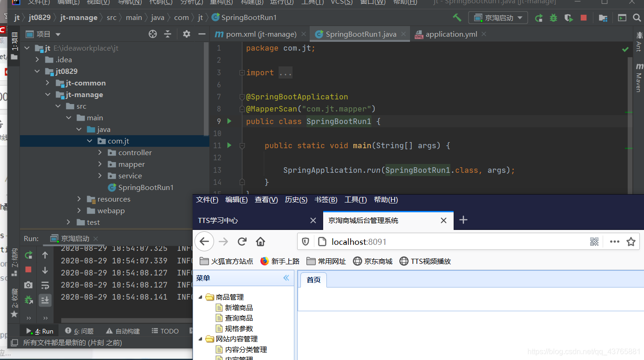Click the run gutter icon beside main method
Screen dimensions: 644x360
(229, 145)
